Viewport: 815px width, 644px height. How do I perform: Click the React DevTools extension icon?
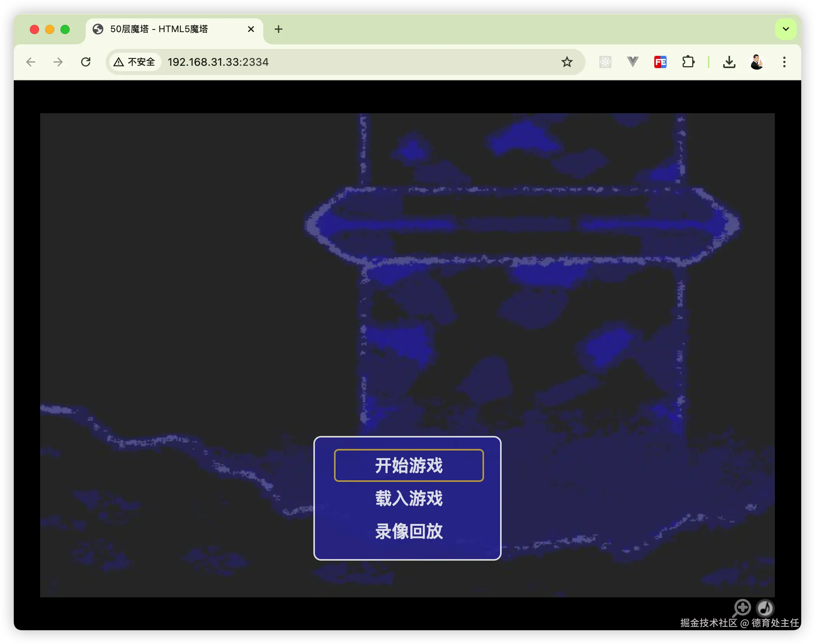click(x=605, y=62)
